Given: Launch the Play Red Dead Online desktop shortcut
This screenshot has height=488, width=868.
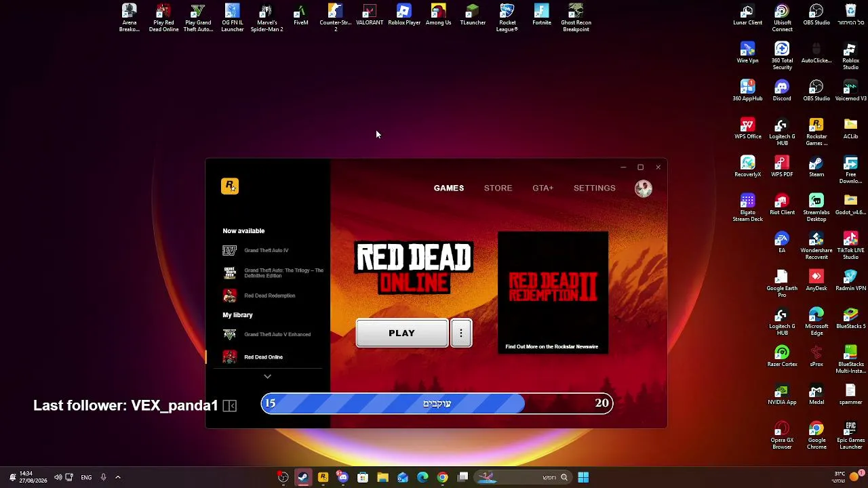Looking at the screenshot, I should [163, 18].
